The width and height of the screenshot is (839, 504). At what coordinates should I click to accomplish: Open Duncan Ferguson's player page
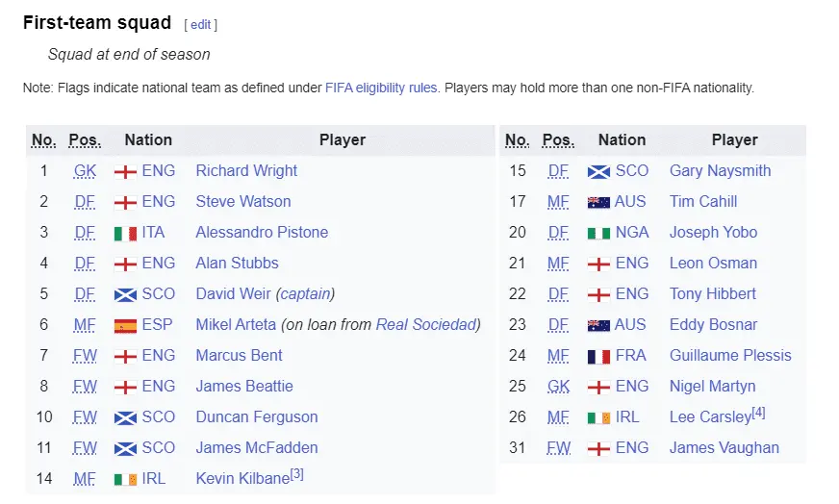(256, 416)
